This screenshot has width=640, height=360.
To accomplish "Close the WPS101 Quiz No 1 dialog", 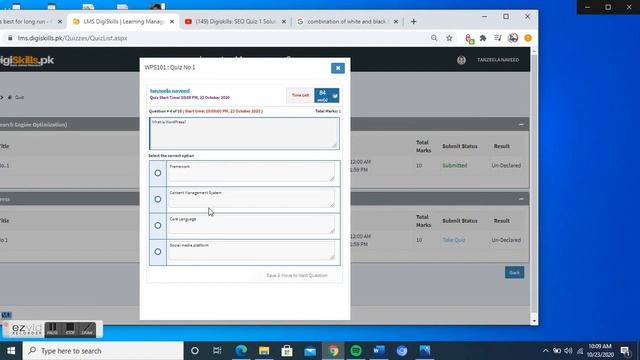I will point(338,68).
